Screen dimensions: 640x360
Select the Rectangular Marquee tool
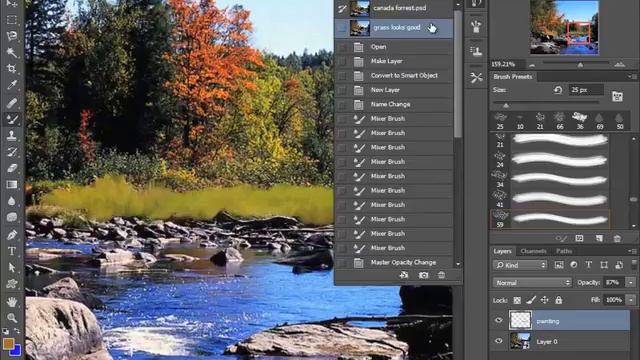(x=12, y=20)
